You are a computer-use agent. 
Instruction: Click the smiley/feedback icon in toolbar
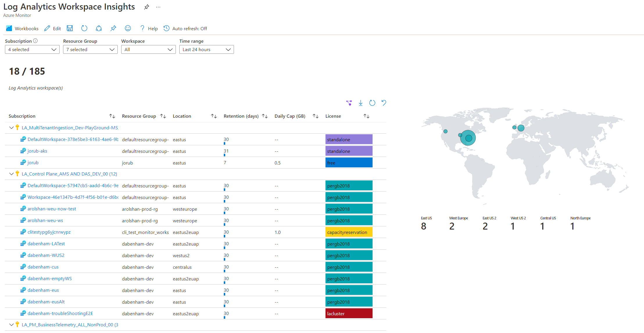click(x=127, y=28)
